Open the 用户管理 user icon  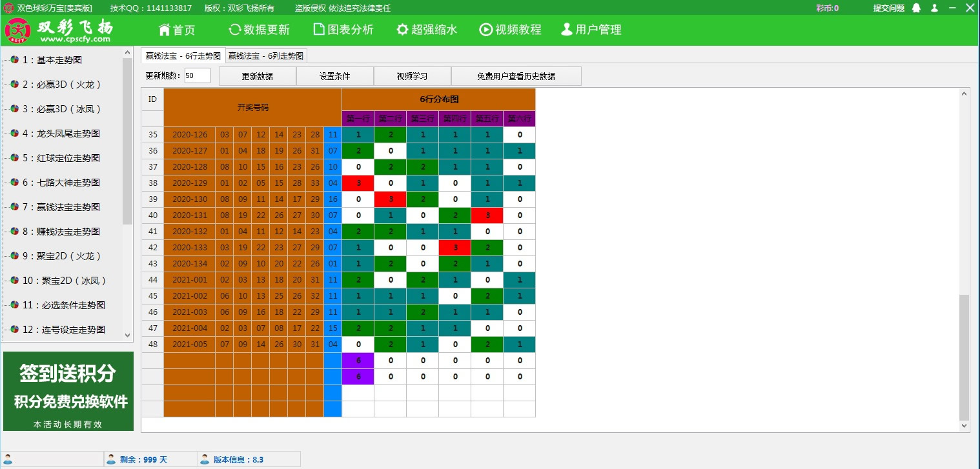[x=567, y=29]
